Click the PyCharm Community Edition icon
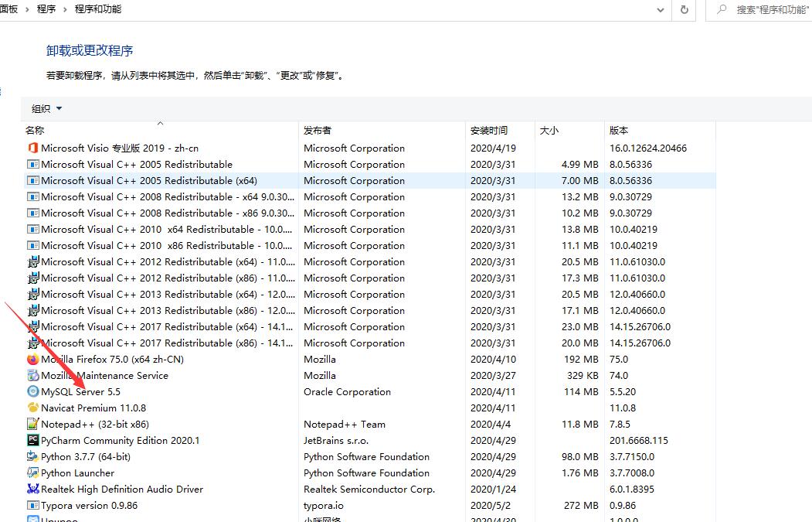 32,440
